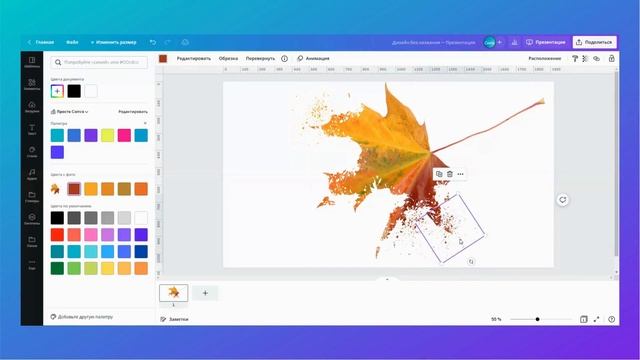
Task: Click Обрезка crop option
Action: pyautogui.click(x=228, y=59)
